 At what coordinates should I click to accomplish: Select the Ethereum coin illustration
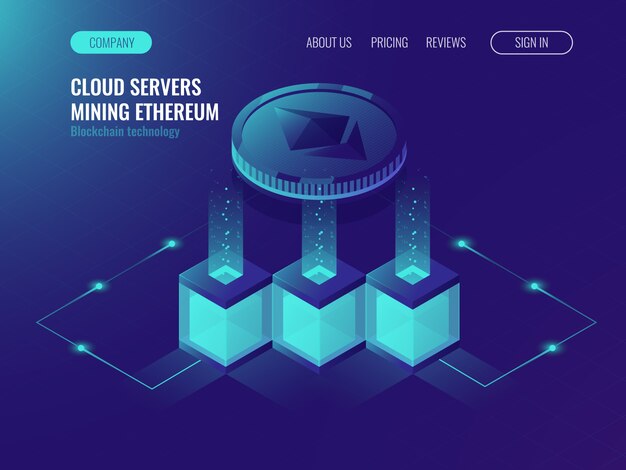[x=319, y=141]
